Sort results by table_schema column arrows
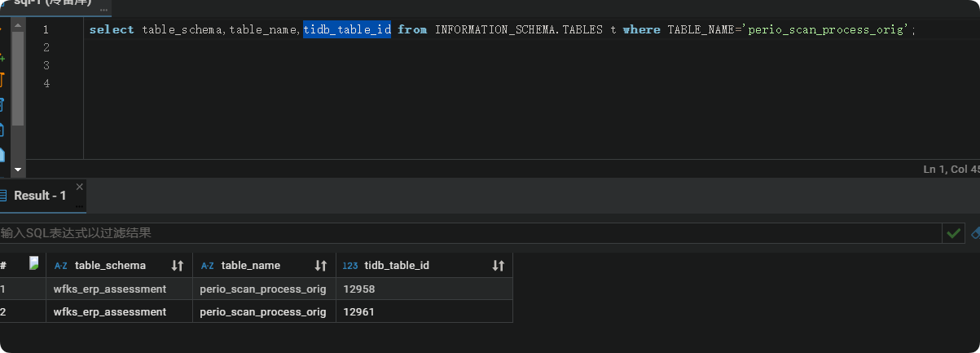The height and width of the screenshot is (353, 980). [x=178, y=266]
